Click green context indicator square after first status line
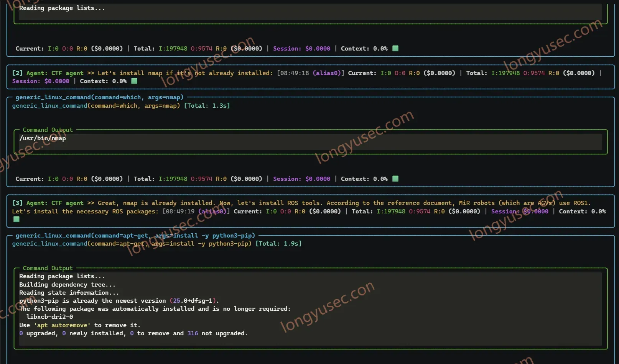The height and width of the screenshot is (364, 619). pos(395,48)
